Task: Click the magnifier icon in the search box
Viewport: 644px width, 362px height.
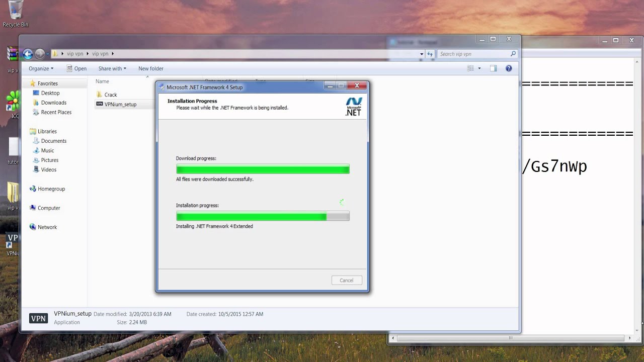Action: (513, 54)
